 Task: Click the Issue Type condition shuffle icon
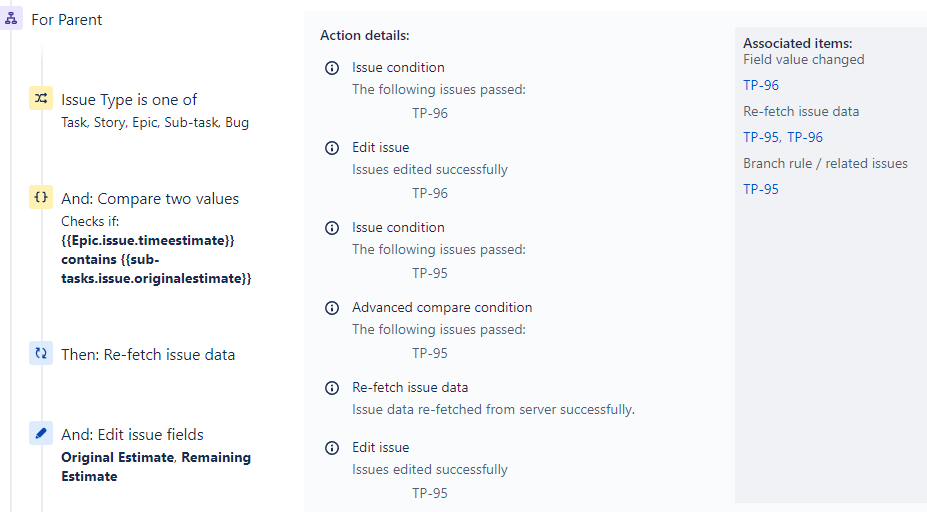point(41,99)
